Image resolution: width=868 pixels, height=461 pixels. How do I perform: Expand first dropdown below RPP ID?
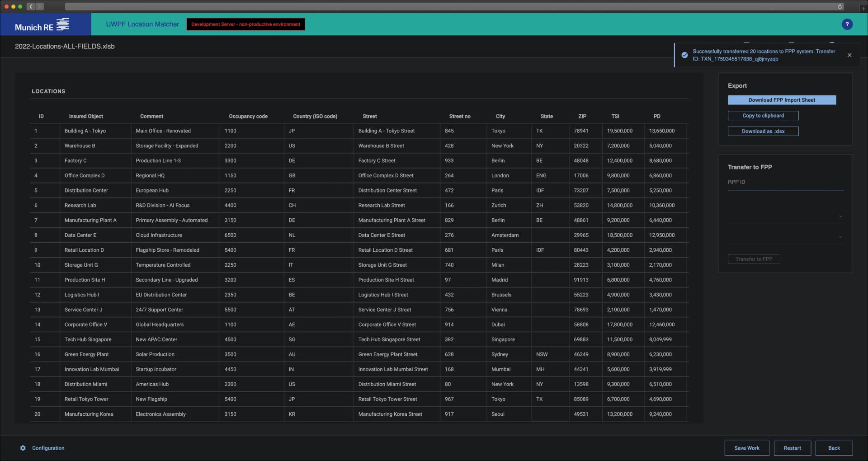785,216
